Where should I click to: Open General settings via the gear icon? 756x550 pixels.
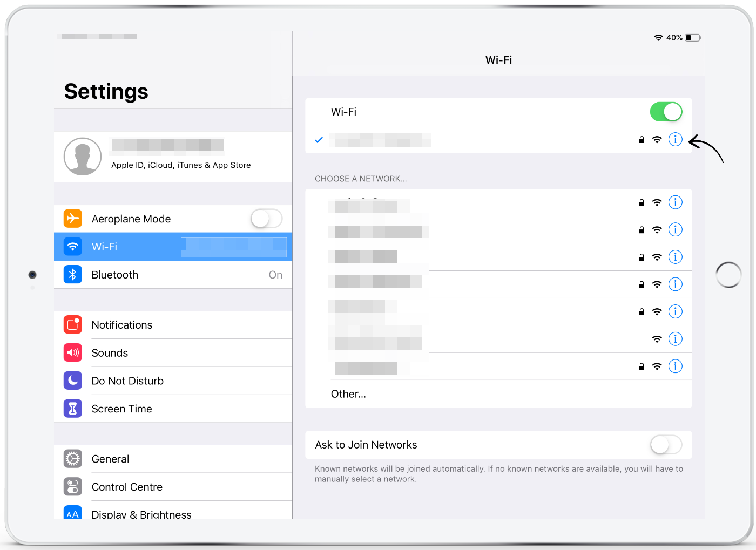73,459
